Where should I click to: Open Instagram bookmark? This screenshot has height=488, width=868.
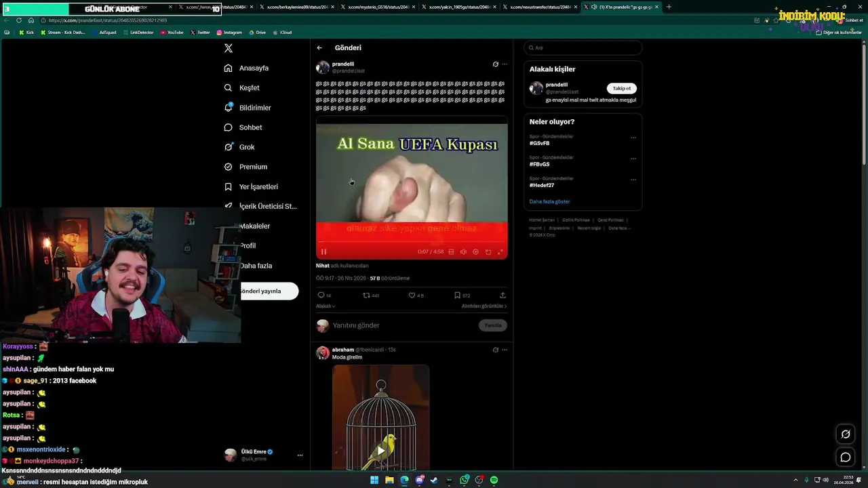[229, 33]
